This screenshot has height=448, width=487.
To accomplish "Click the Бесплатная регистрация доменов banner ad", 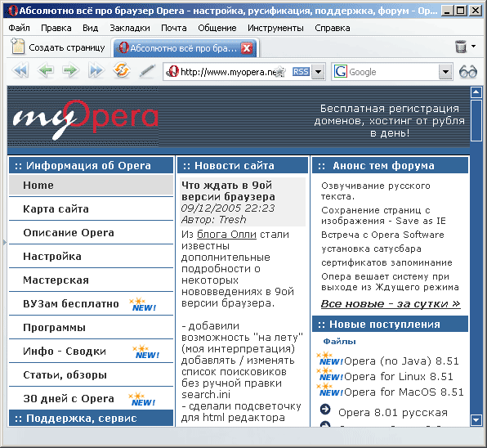I will click(390, 120).
